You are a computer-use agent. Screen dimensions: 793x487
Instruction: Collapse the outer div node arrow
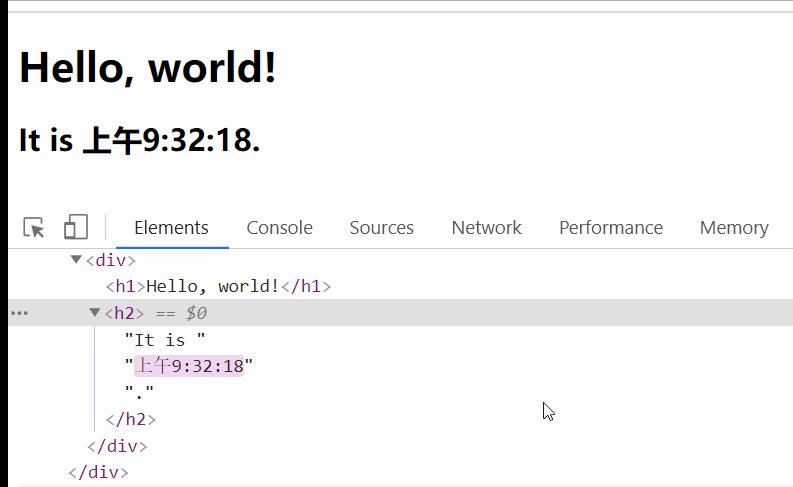[x=76, y=260]
